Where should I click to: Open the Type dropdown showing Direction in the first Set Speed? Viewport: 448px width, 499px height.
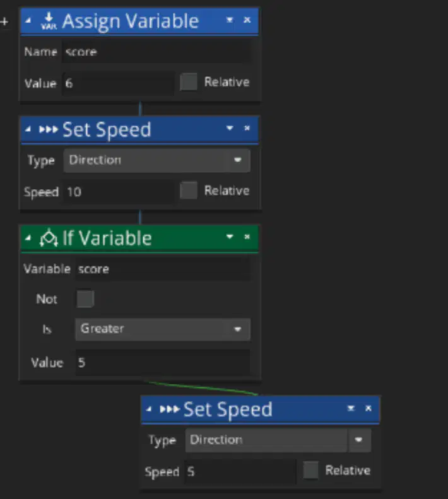click(156, 160)
